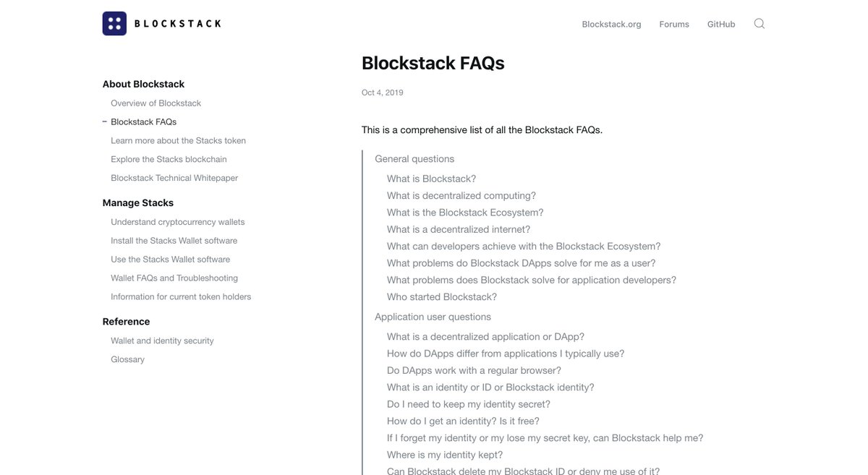Jump to General questions section
The image size is (868, 475).
[414, 159]
